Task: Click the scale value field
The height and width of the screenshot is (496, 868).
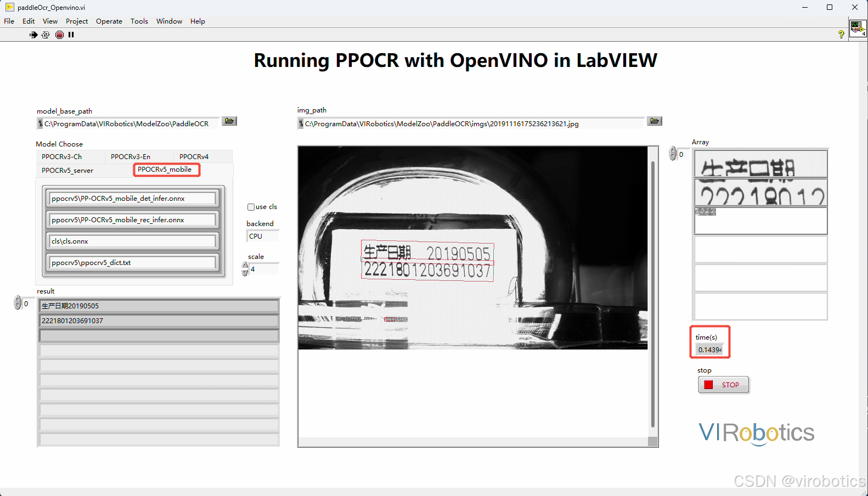Action: 264,269
